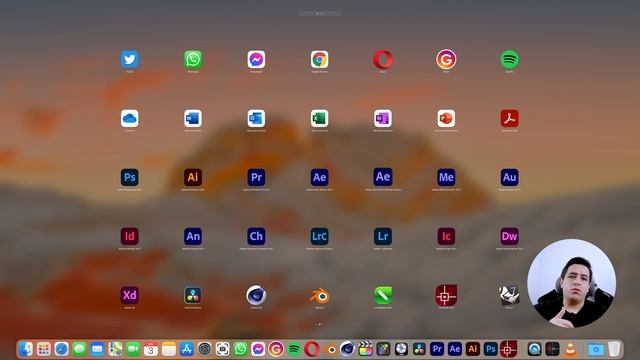Launch Adobe InDesign

click(129, 236)
